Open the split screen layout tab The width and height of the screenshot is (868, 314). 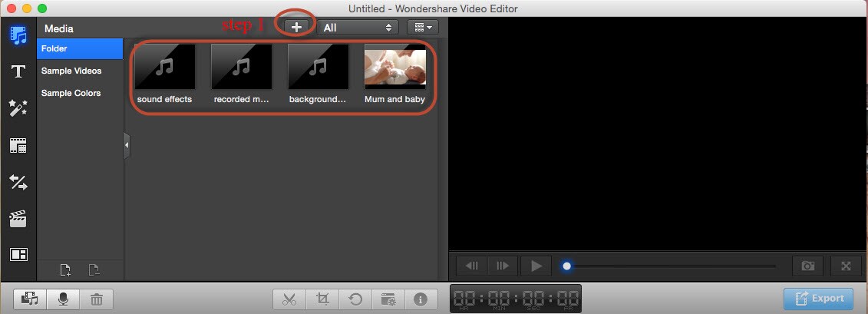[18, 255]
